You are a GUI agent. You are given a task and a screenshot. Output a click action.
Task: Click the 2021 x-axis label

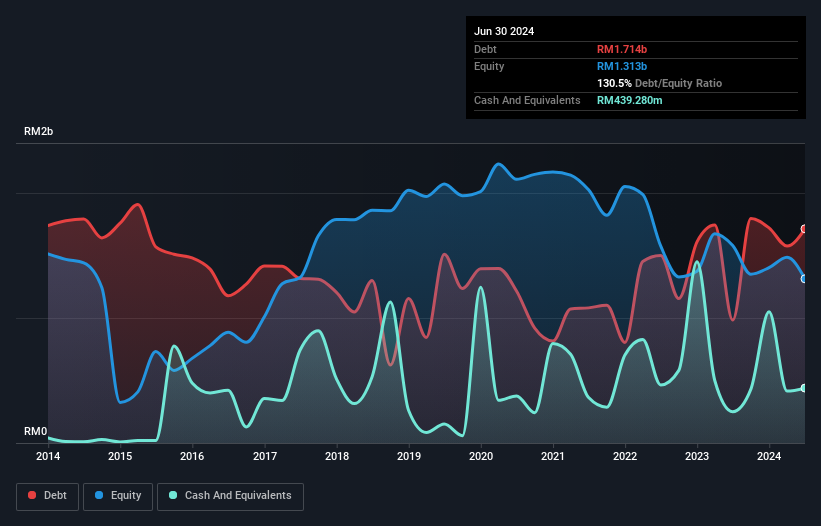click(553, 456)
